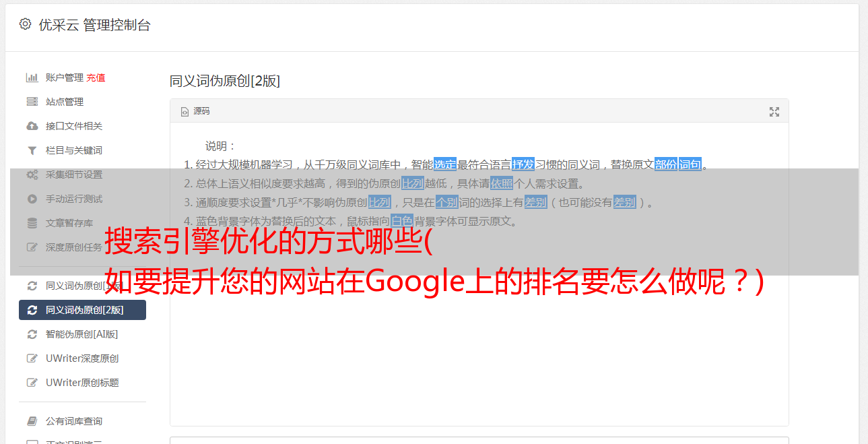868x444 pixels.
Task: Click the bar chart icon for 账户管理
Action: coord(32,77)
